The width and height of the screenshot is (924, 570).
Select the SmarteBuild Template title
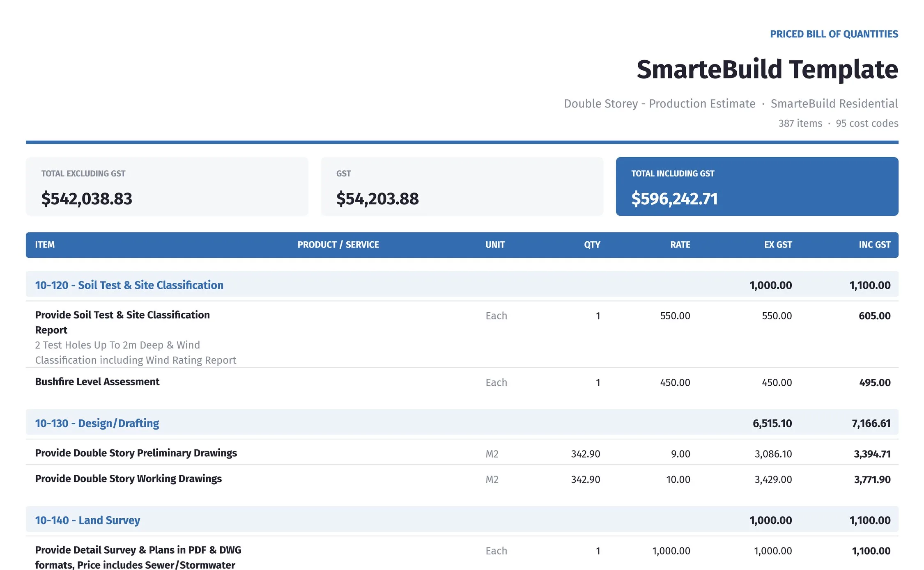[767, 69]
